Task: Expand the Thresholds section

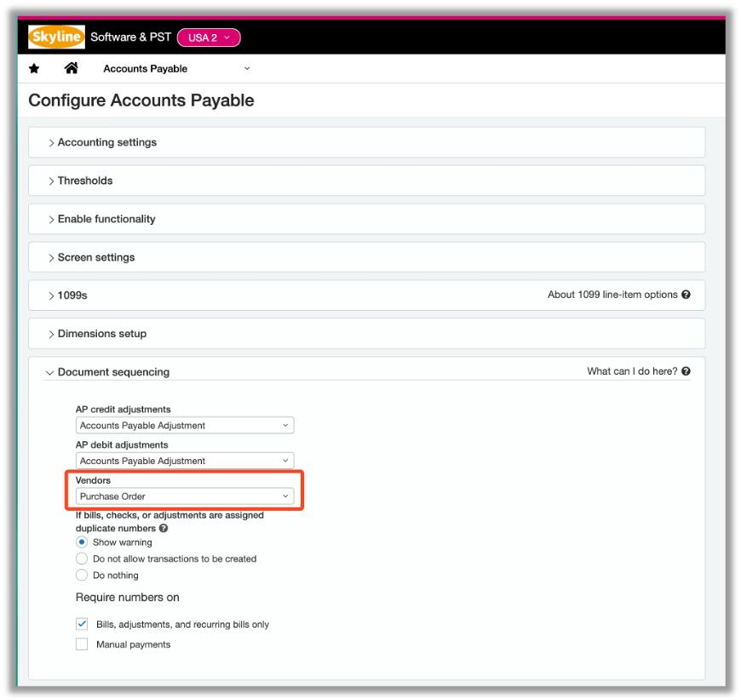Action: pos(85,181)
